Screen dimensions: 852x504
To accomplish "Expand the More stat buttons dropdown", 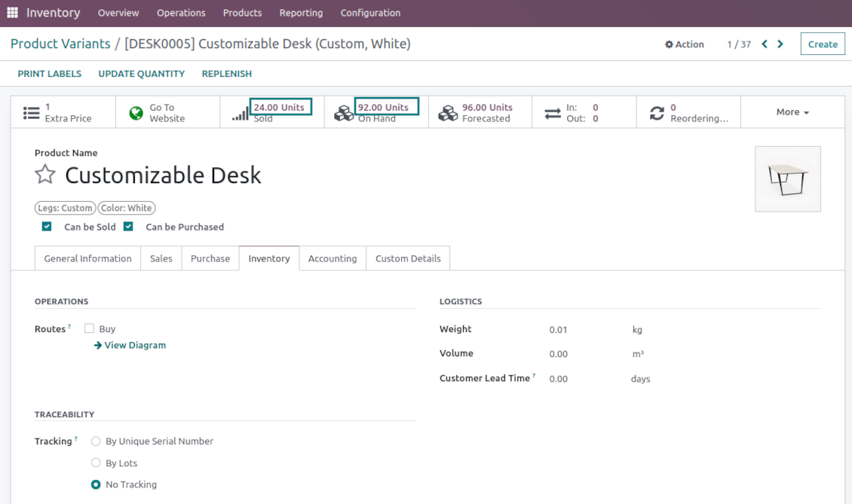I will click(x=792, y=112).
